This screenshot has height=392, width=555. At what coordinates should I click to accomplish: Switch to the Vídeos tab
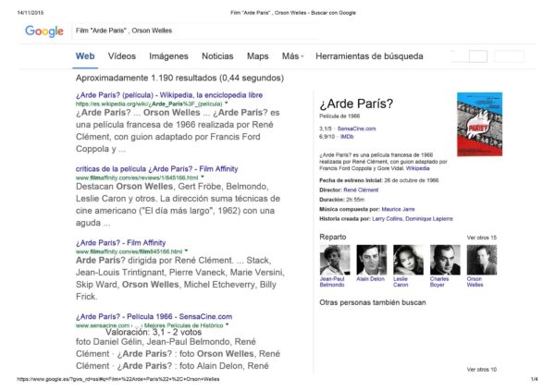pyautogui.click(x=122, y=56)
